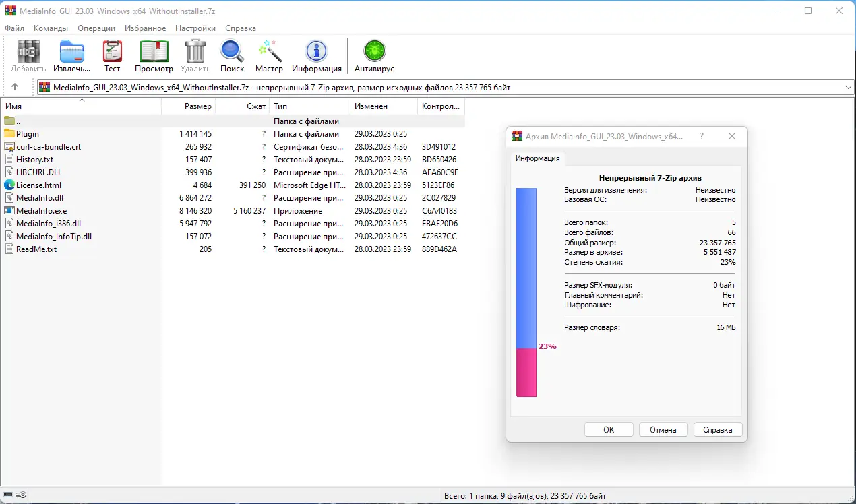This screenshot has width=856, height=504.
Task: Click the WinRAR icon in title bar
Action: [10, 11]
